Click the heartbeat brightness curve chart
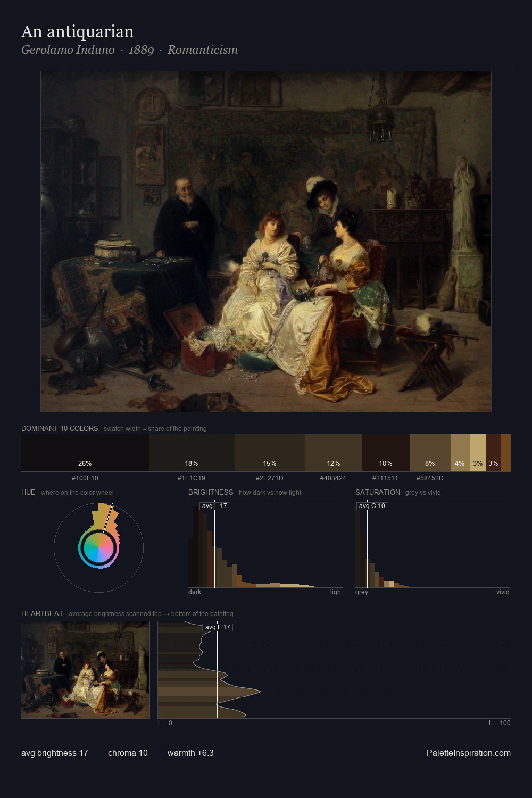 (334, 670)
